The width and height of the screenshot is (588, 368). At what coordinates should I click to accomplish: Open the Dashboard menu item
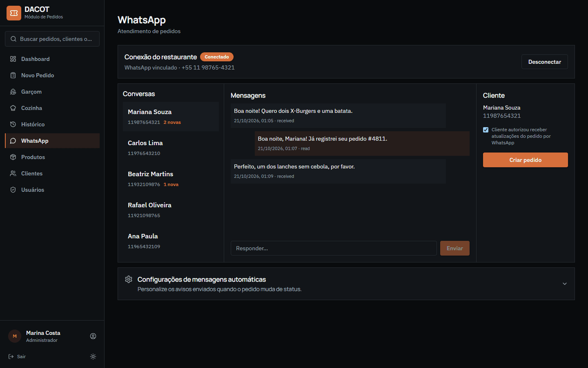[x=52, y=59]
